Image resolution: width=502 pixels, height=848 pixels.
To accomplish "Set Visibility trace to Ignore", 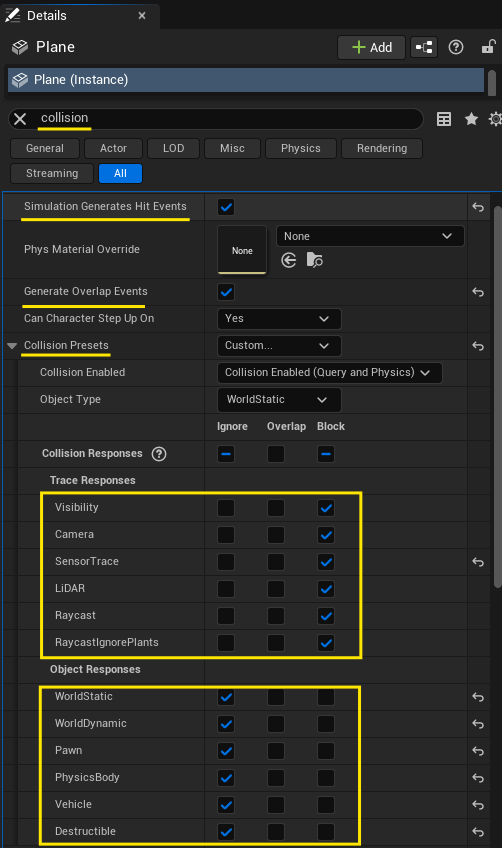I will (x=226, y=508).
